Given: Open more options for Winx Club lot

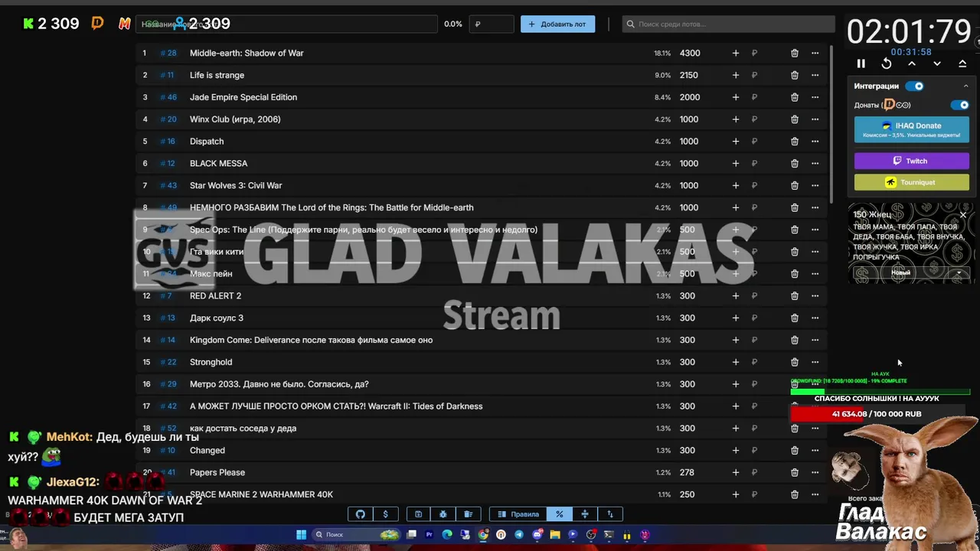Looking at the screenshot, I should pyautogui.click(x=815, y=119).
